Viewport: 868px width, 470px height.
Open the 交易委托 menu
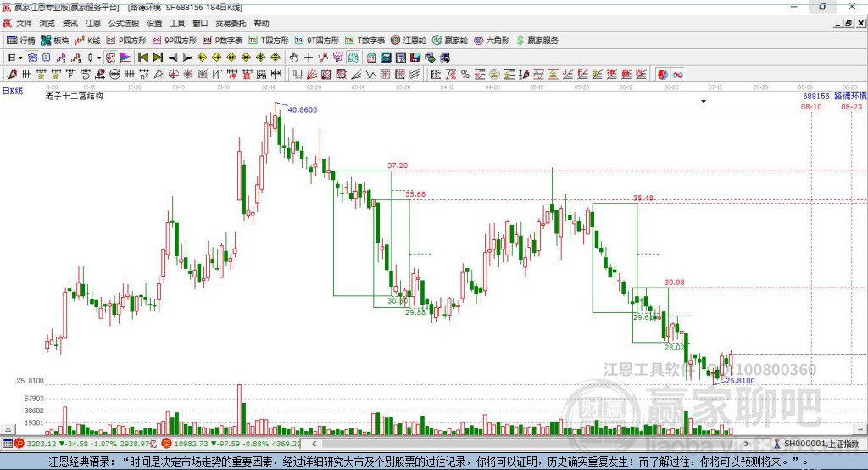click(231, 23)
